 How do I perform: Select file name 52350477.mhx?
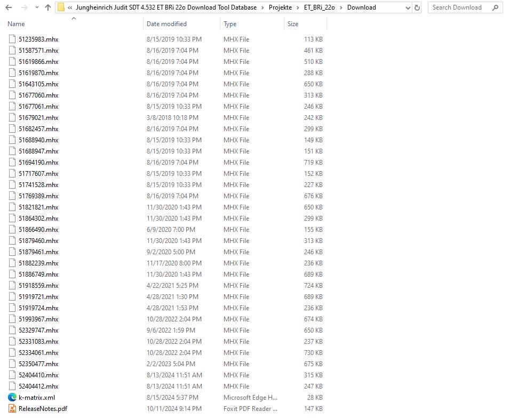[x=38, y=364]
